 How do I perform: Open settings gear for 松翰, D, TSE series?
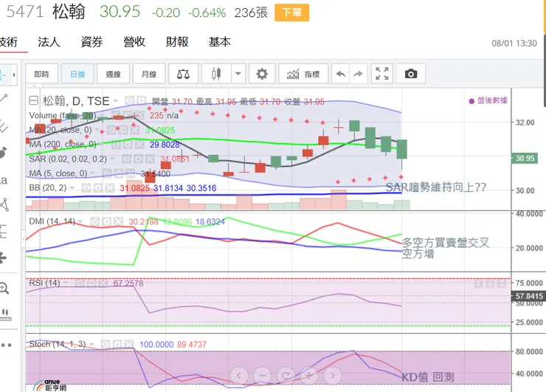pos(141,101)
